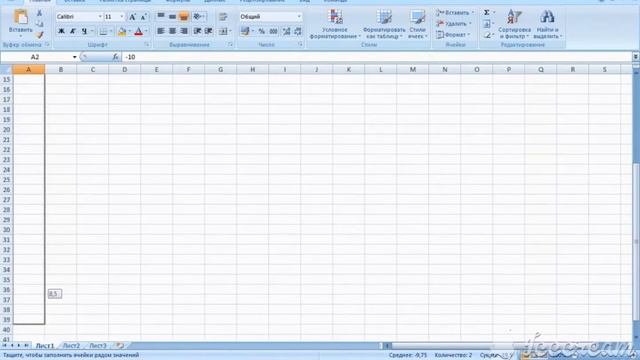Toggle underline Ч formatting

tap(84, 31)
